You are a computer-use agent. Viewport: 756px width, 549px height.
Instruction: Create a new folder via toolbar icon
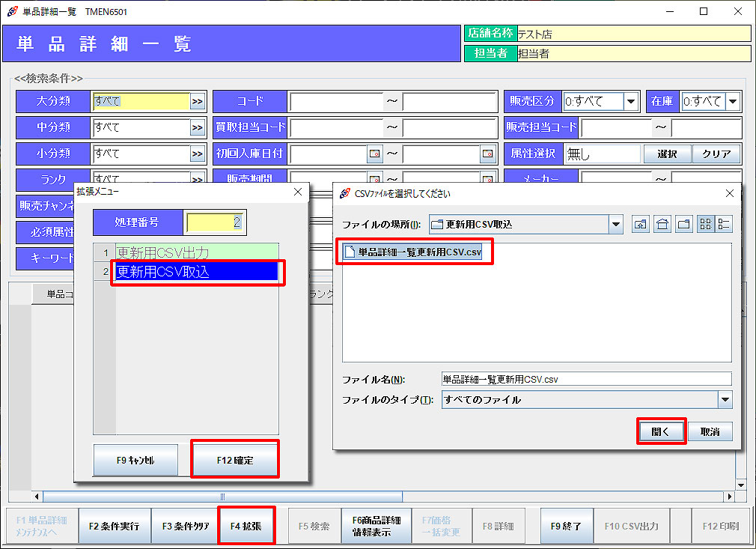tap(683, 224)
